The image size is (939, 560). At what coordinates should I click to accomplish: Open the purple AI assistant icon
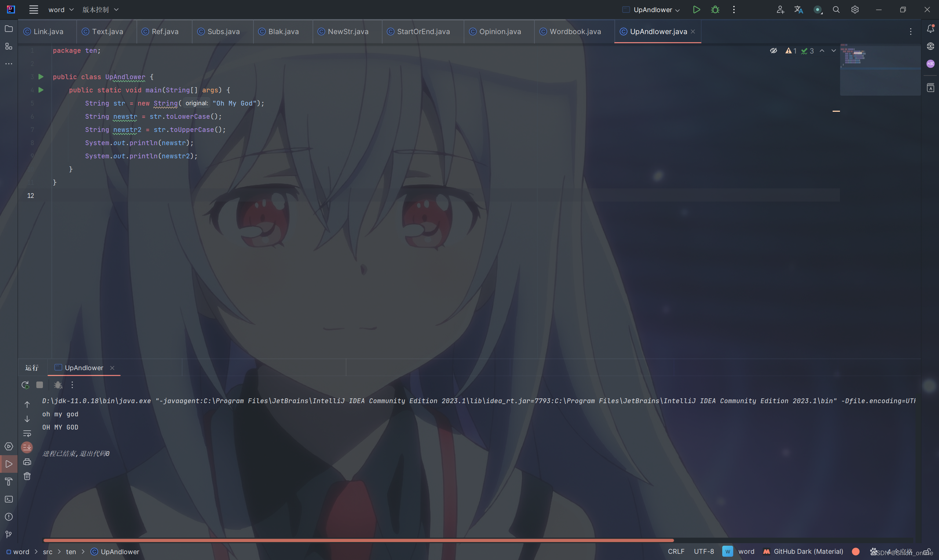[x=930, y=64]
